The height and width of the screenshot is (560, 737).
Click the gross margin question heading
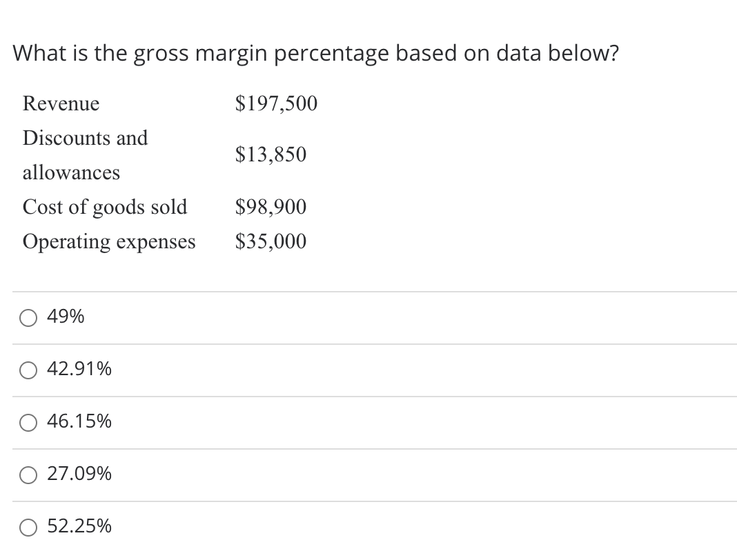[x=316, y=52]
